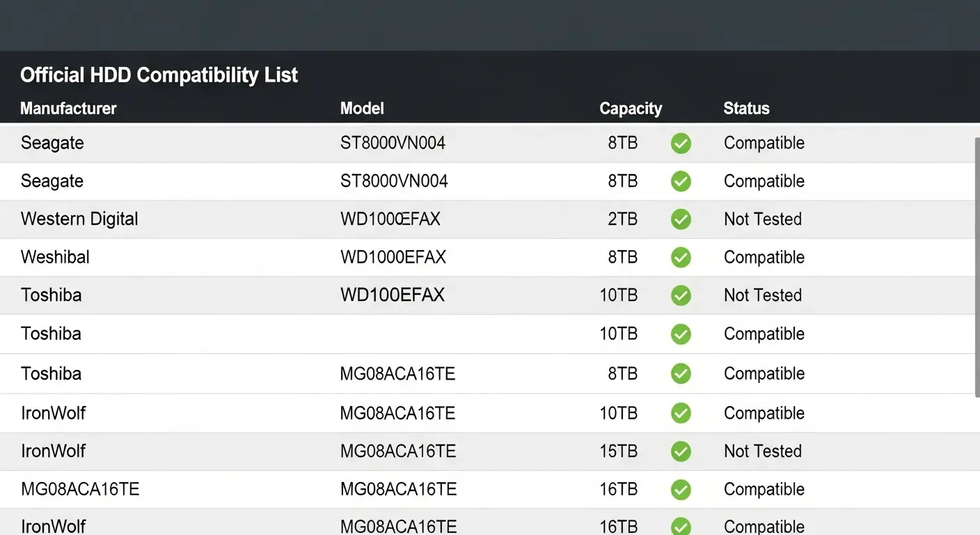
Task: Click 'MG08ACA16TE' model in IronWolf 15TB row
Action: tap(398, 451)
